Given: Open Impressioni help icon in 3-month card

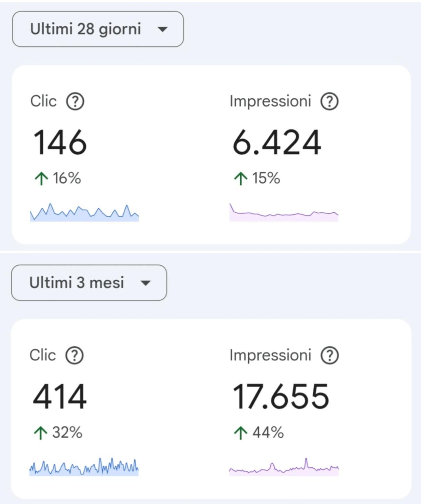Looking at the screenshot, I should click(330, 355).
